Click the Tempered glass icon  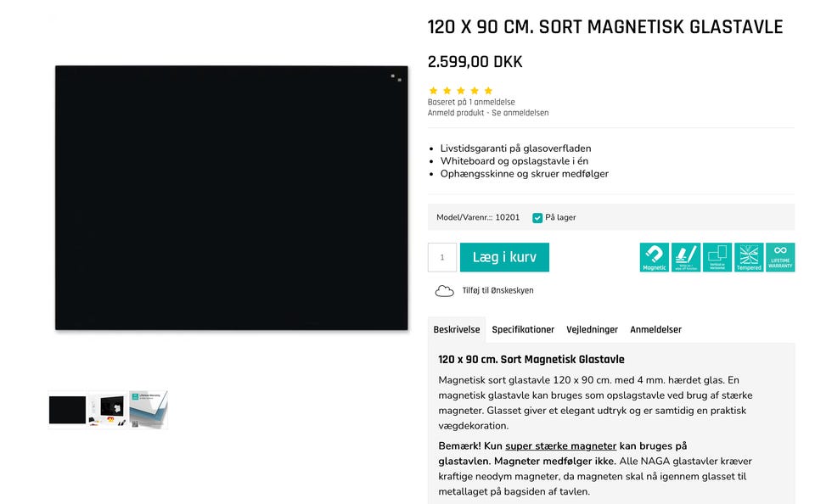pos(749,257)
